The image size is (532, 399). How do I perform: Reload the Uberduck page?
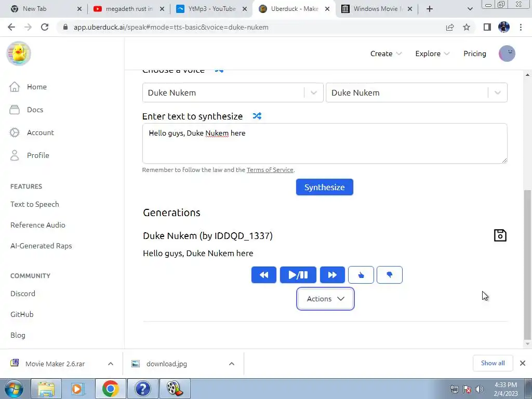pyautogui.click(x=45, y=27)
